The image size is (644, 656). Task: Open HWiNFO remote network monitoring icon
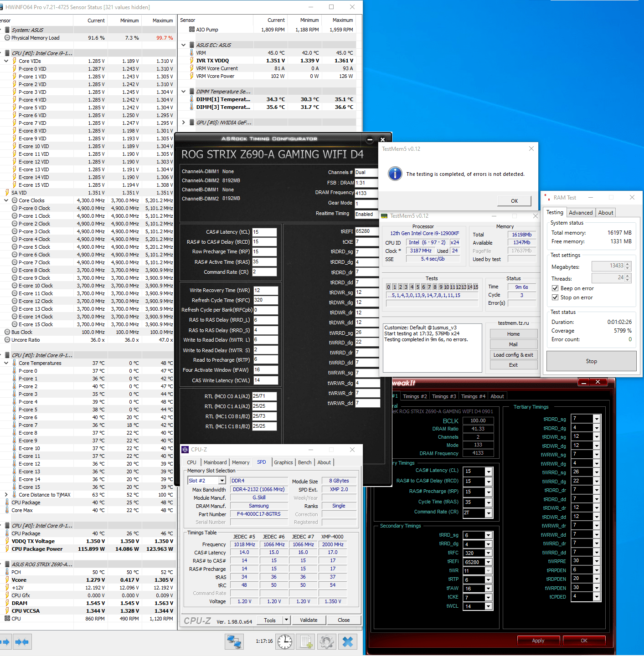pyautogui.click(x=234, y=642)
